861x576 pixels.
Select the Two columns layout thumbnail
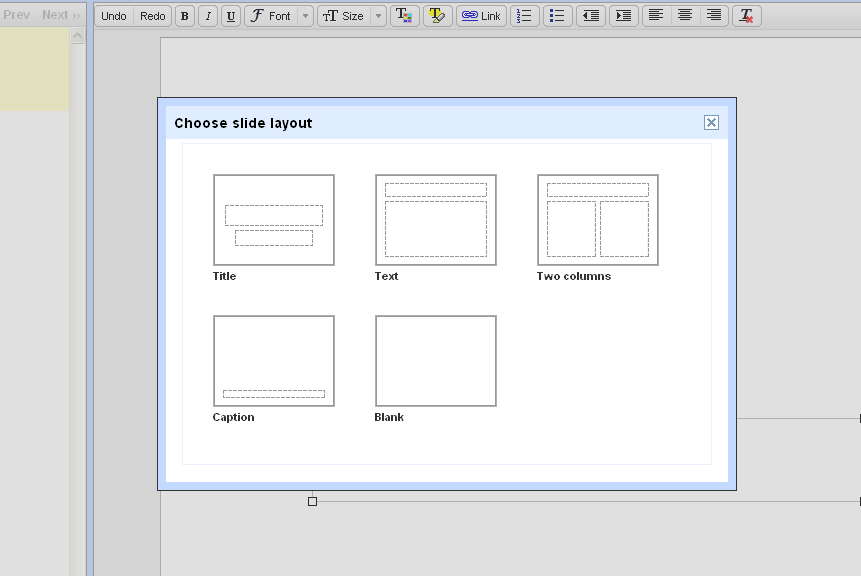(598, 220)
